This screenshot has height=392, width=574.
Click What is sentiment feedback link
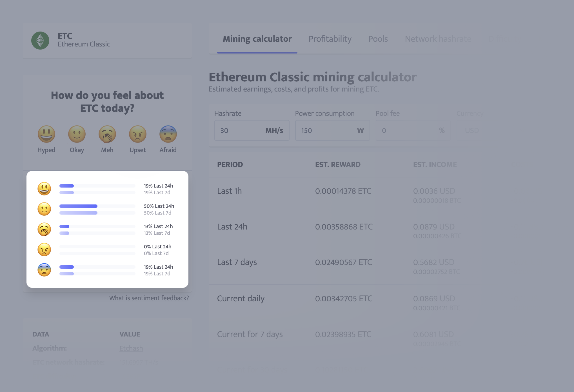(149, 298)
